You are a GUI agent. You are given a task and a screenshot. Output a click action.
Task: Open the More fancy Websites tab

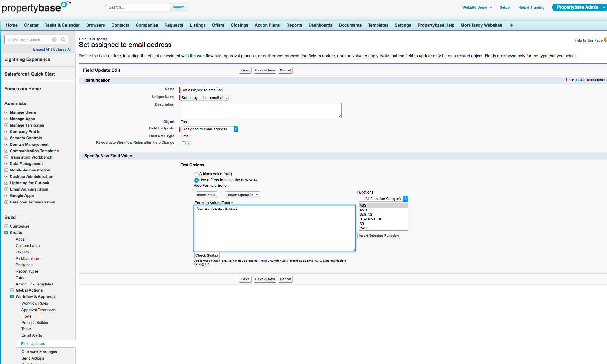[x=481, y=25]
